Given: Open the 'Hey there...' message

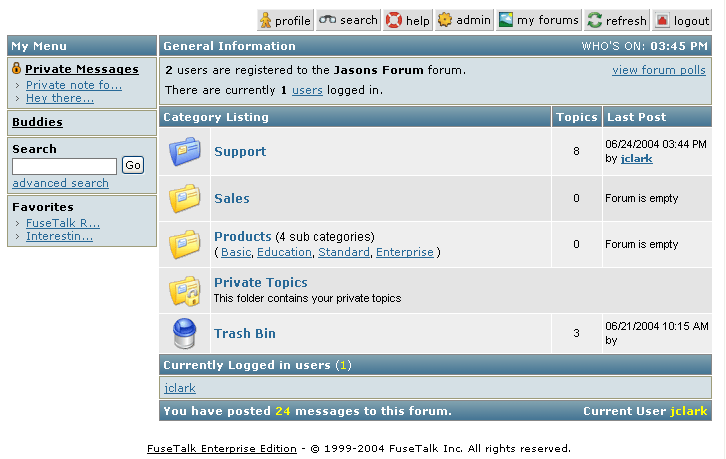Looking at the screenshot, I should coord(60,98).
